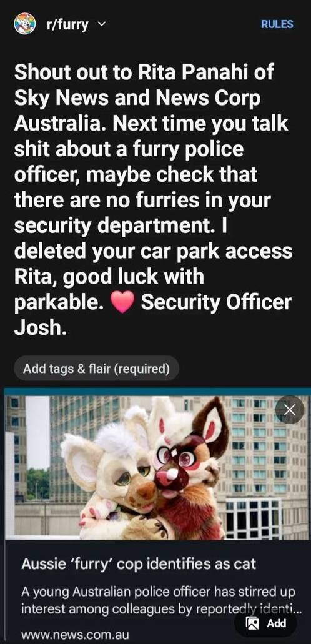311x644 pixels.
Task: Select the r/furry community name
Action: 67,25
